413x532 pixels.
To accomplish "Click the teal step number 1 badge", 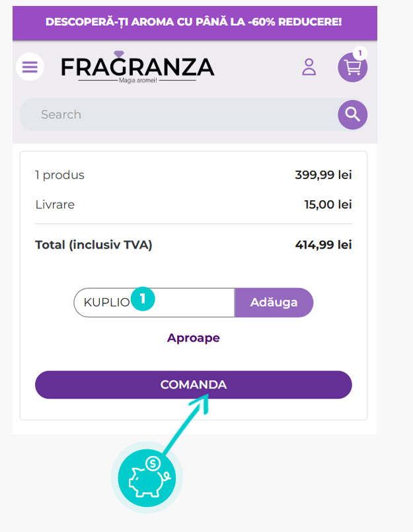I will click(143, 299).
